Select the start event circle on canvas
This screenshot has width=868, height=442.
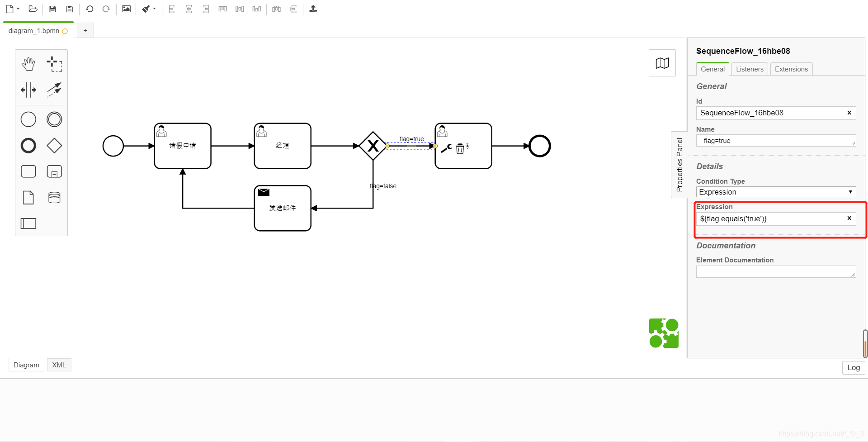click(113, 146)
